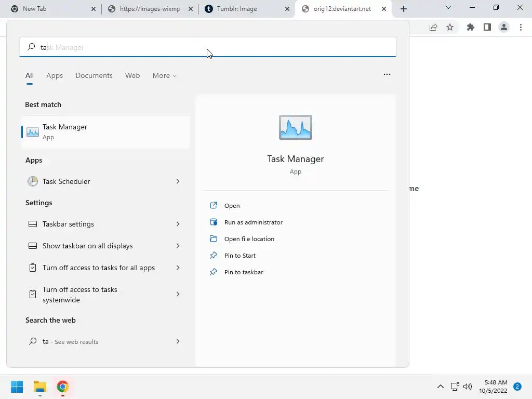Image resolution: width=532 pixels, height=399 pixels.
Task: Click inside the search text field
Action: click(208, 47)
